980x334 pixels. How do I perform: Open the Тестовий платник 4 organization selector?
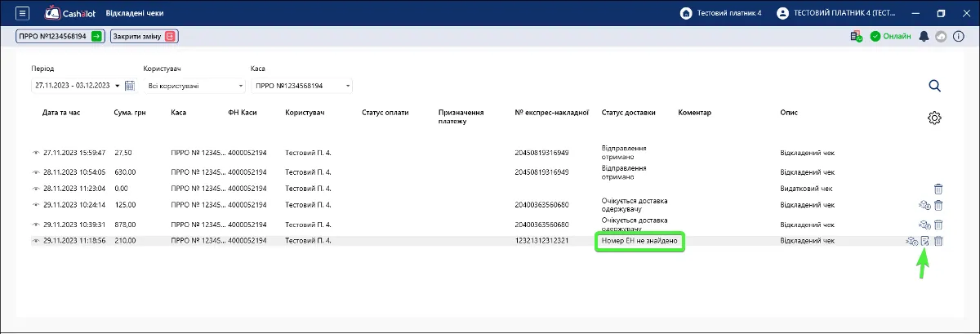point(721,13)
